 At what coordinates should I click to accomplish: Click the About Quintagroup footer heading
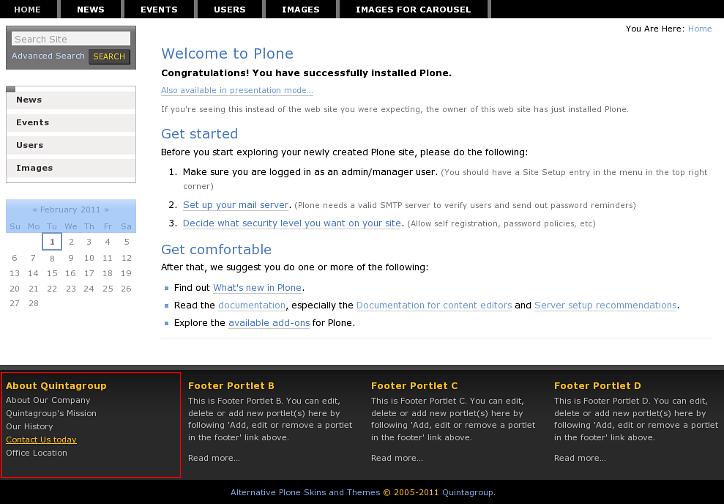tap(56, 385)
